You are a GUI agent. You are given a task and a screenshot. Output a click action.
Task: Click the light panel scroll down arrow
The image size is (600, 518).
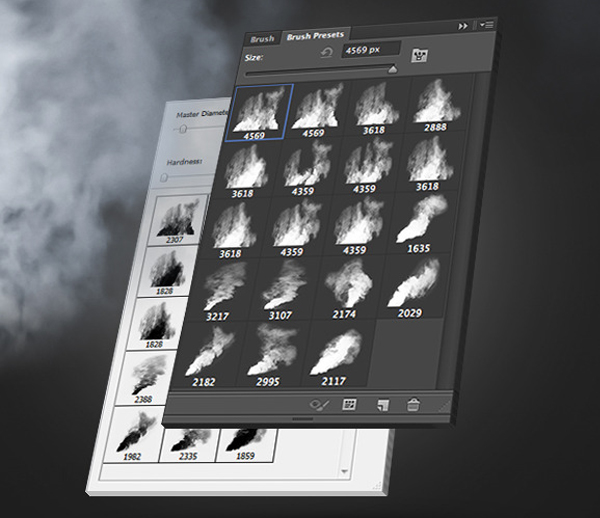coord(344,471)
